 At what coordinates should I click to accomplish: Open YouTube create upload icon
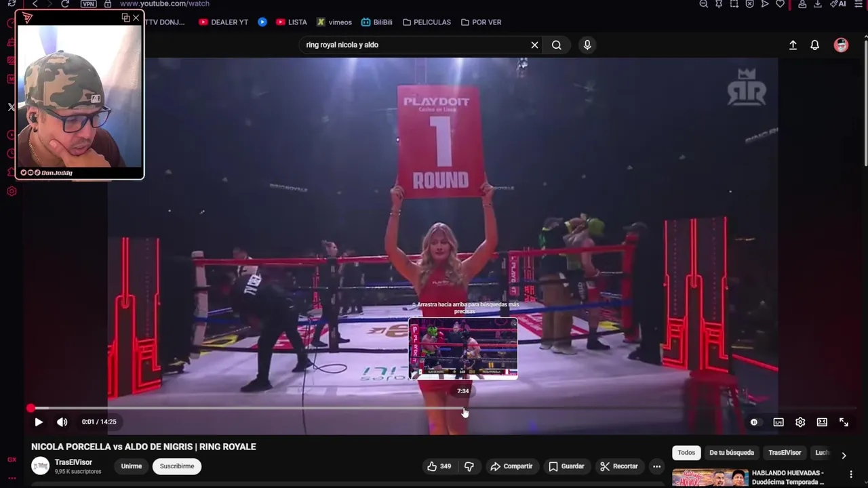pyautogui.click(x=793, y=45)
